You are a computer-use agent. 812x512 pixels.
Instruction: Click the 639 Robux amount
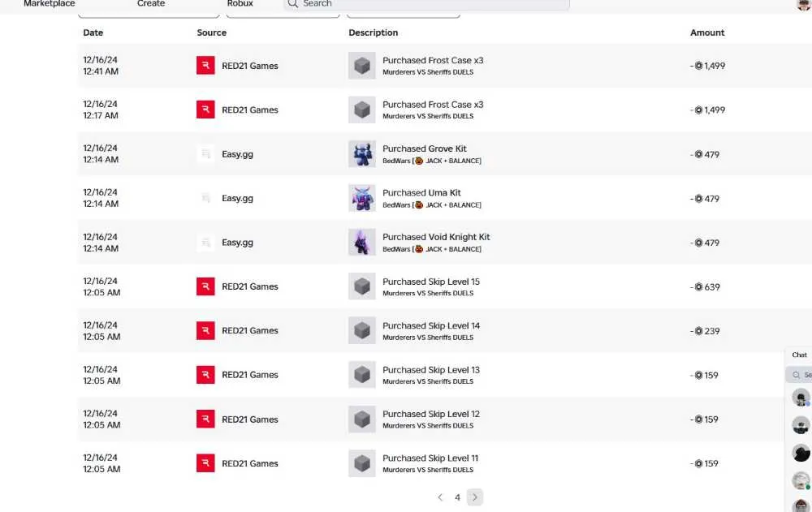tap(705, 286)
